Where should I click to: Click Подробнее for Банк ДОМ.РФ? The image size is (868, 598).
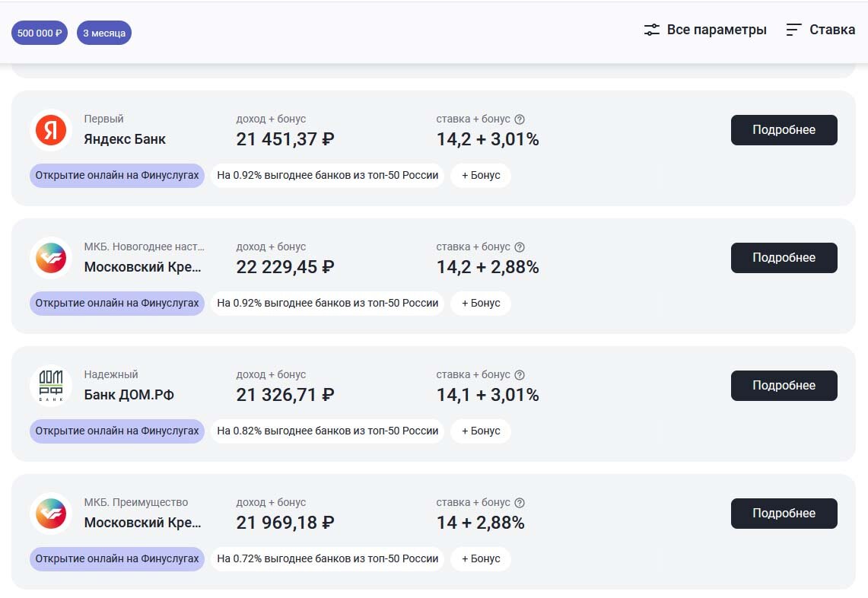tap(784, 386)
